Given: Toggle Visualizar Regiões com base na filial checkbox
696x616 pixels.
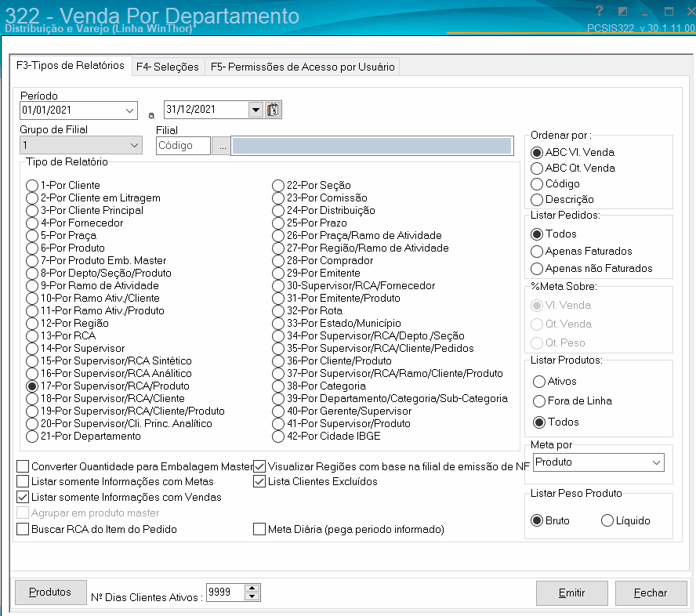Looking at the screenshot, I should 392,467.
